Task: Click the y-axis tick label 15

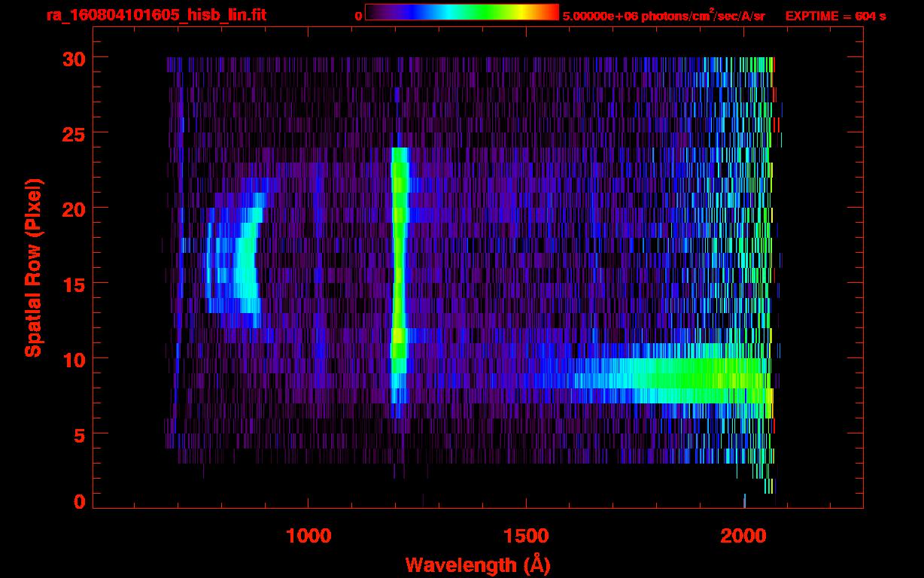Action: (x=72, y=284)
